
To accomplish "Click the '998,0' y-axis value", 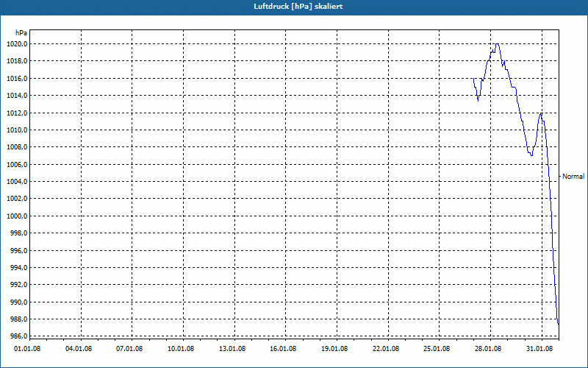I will (x=18, y=233).
